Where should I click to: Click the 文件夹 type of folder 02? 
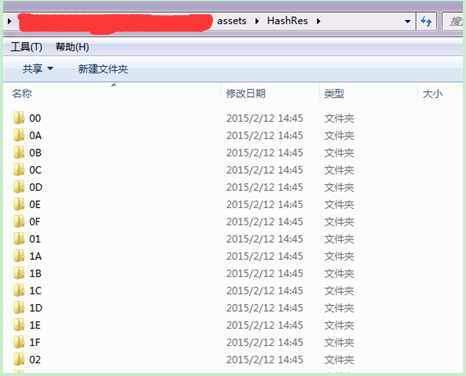(x=339, y=360)
